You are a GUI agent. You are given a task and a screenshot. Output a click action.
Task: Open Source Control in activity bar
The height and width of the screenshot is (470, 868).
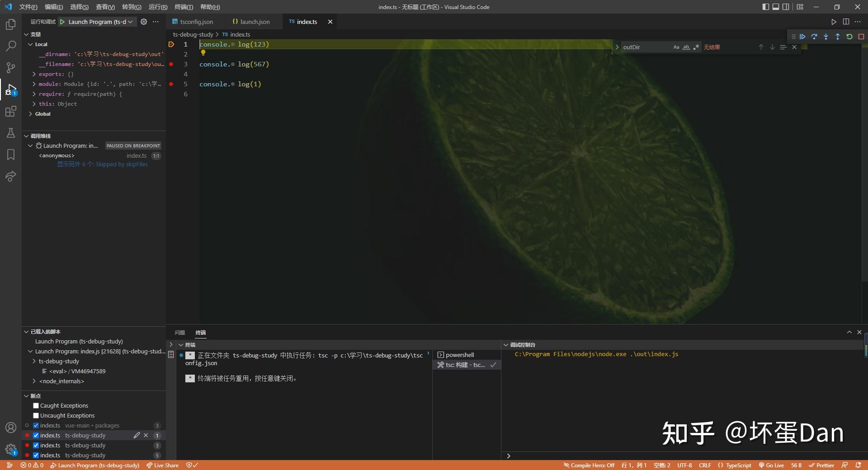click(x=10, y=68)
